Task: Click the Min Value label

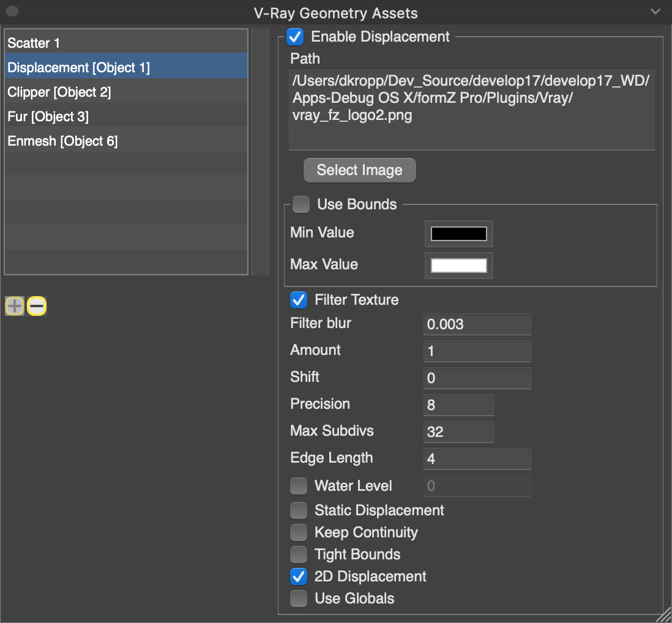Action: click(322, 233)
